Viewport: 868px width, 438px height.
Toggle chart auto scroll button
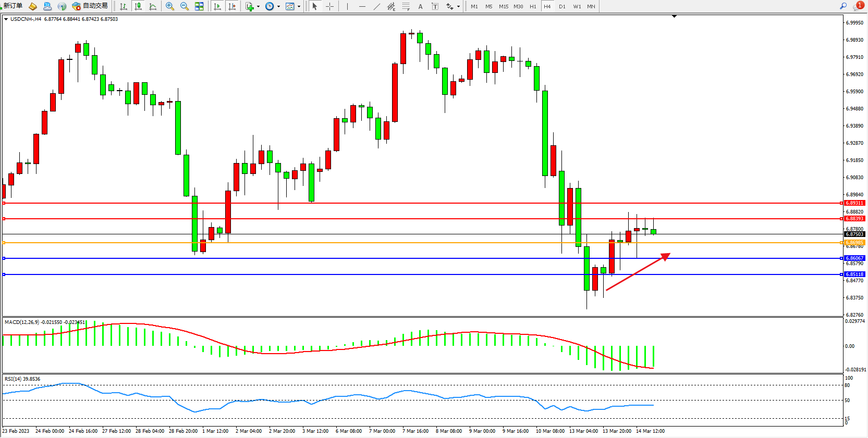(217, 6)
